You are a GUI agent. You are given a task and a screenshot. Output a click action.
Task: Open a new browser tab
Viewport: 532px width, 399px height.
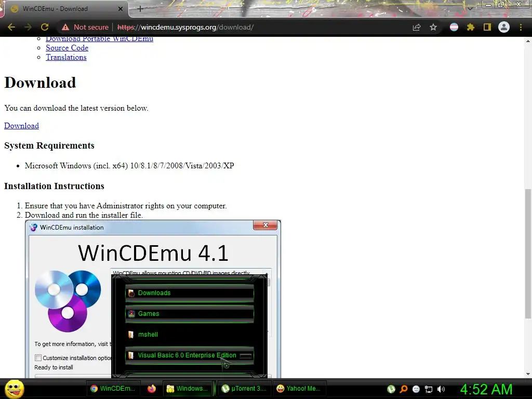(x=140, y=9)
